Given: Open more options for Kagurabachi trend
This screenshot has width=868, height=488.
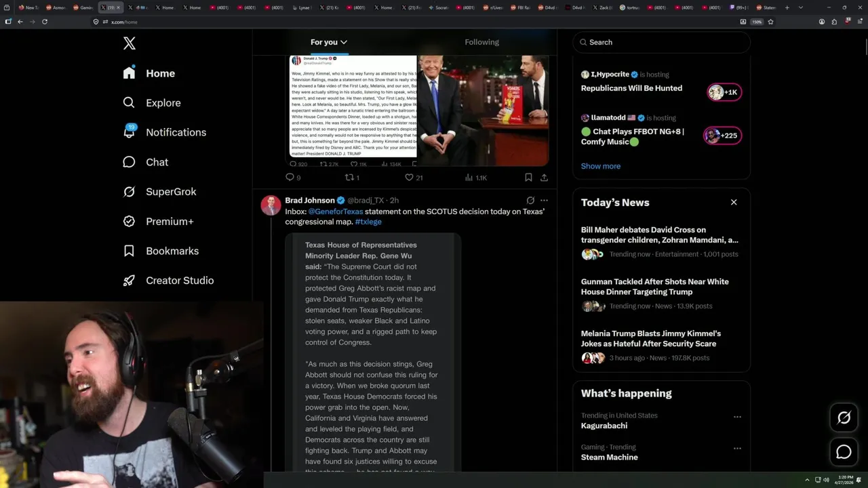Looking at the screenshot, I should [x=737, y=417].
